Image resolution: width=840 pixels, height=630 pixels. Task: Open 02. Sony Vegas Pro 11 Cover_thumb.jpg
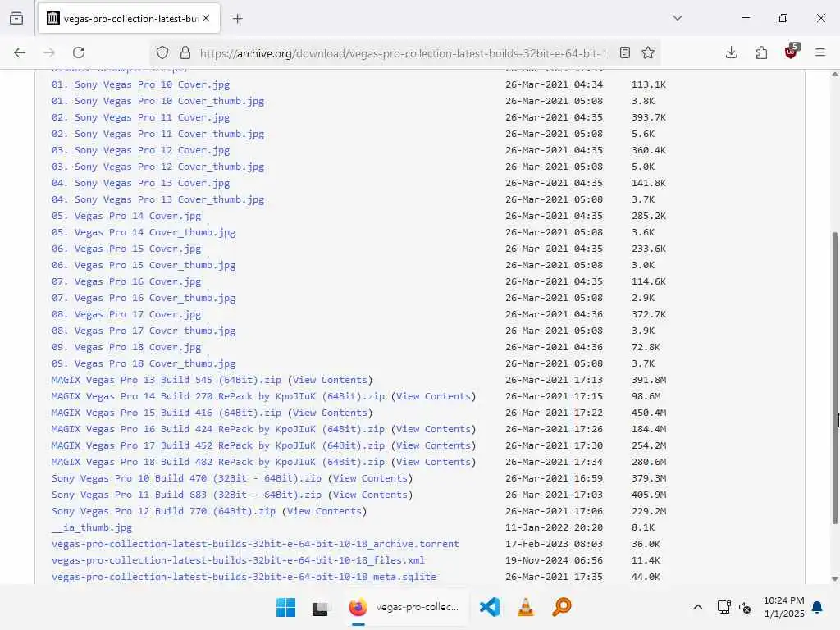tap(157, 134)
